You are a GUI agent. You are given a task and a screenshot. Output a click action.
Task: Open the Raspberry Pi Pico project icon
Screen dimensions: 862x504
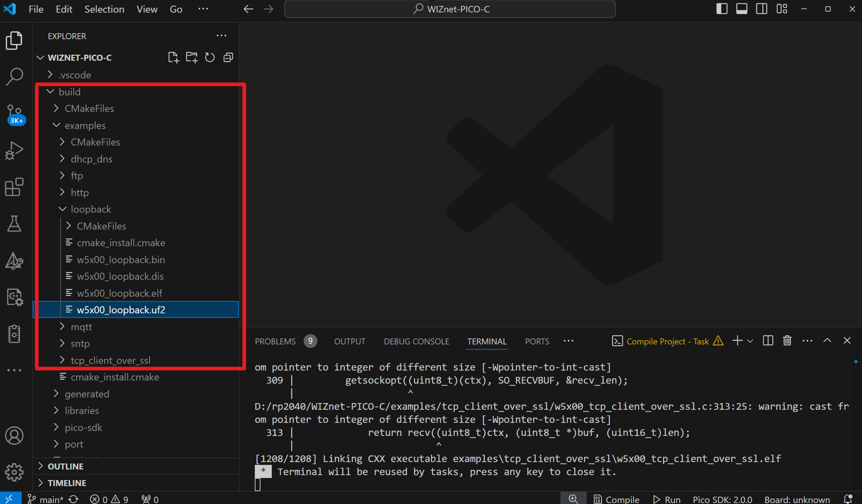[x=14, y=334]
